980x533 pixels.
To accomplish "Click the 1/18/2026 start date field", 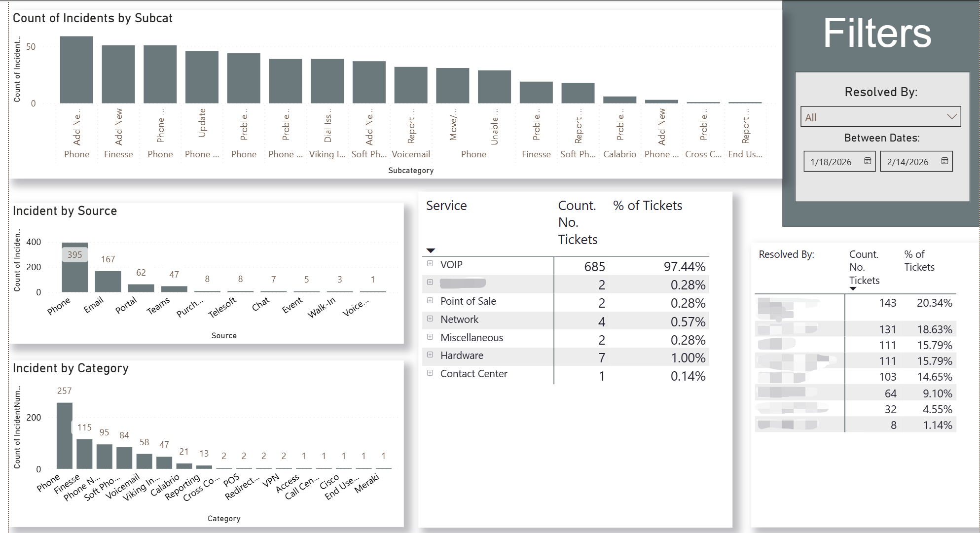I will [x=831, y=162].
